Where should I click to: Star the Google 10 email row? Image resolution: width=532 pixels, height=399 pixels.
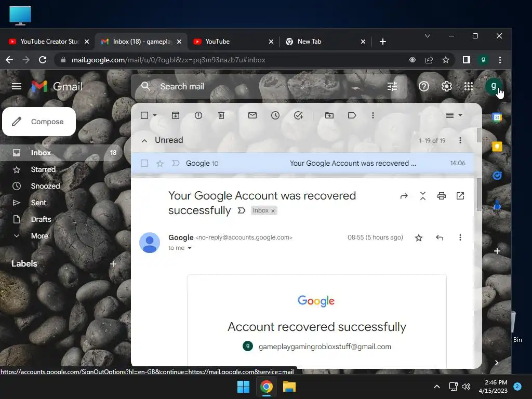pyautogui.click(x=160, y=164)
